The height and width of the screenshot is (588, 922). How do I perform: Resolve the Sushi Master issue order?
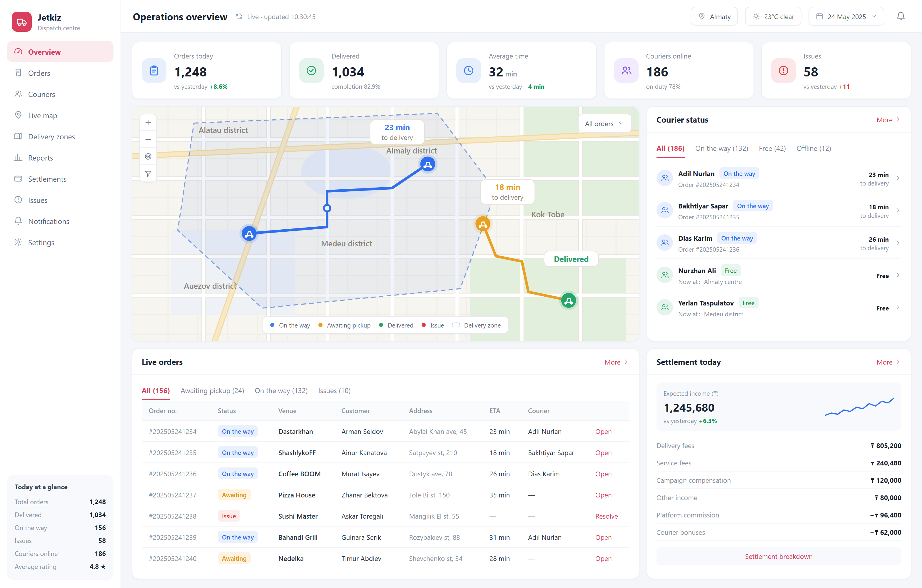[x=606, y=516]
